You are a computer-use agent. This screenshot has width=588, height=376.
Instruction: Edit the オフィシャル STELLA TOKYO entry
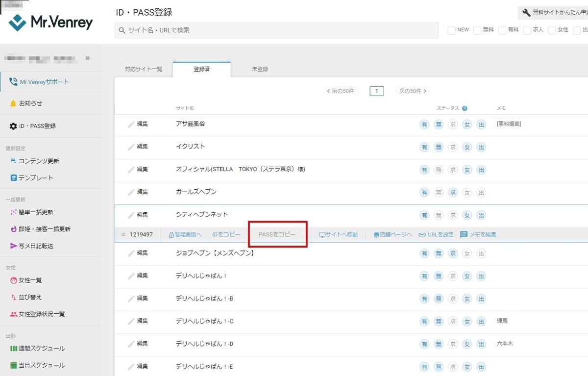(x=137, y=169)
